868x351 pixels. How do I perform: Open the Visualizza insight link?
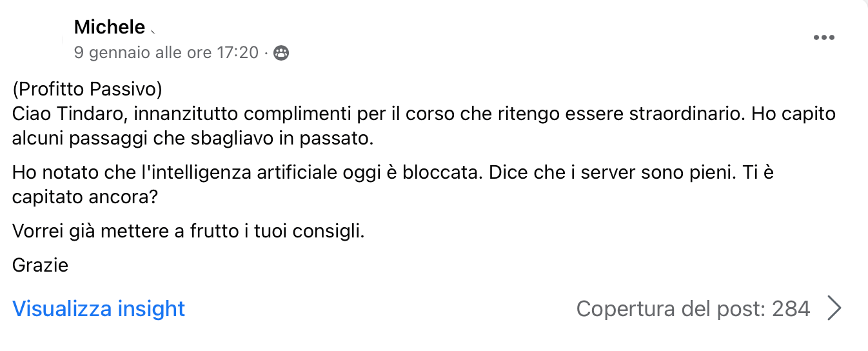(99, 308)
